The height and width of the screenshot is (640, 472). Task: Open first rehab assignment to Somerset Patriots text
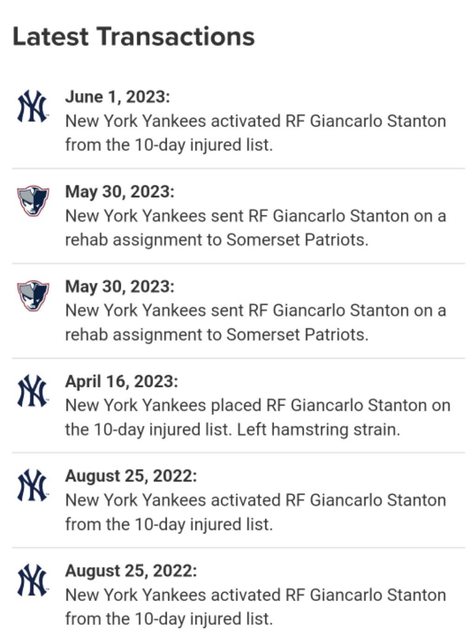click(256, 228)
